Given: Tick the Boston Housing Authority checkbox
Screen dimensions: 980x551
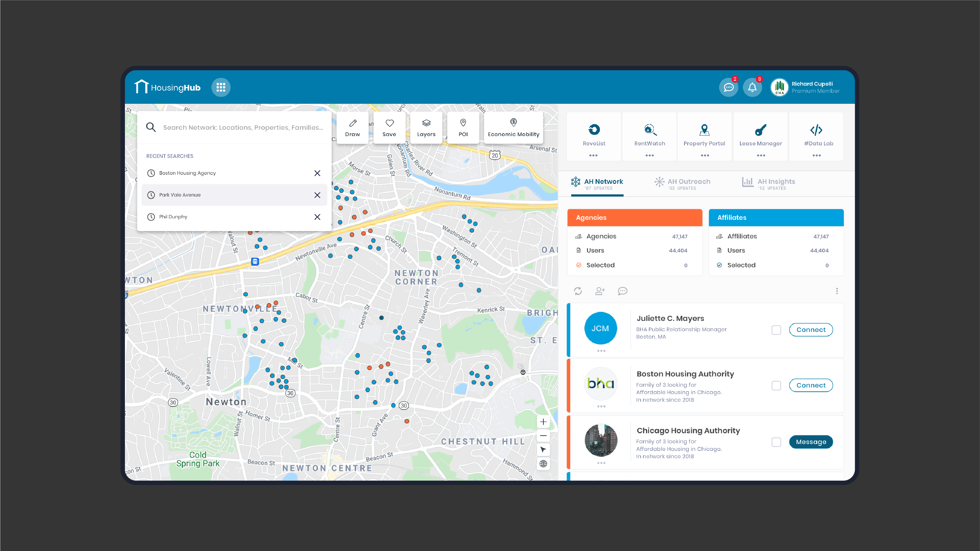Looking at the screenshot, I should [776, 385].
